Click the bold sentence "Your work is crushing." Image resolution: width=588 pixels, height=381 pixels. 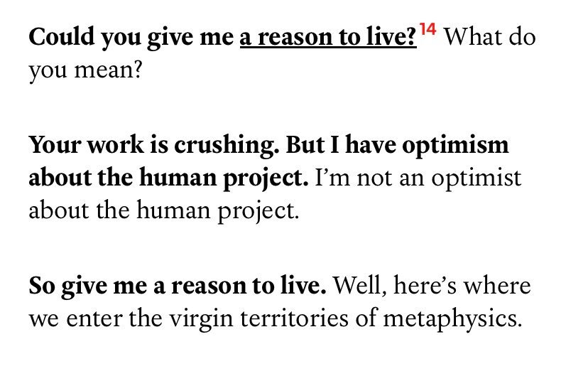point(154,145)
